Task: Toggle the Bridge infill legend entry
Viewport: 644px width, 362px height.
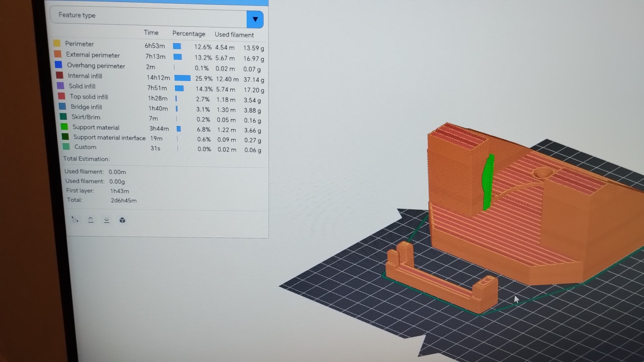Action: tap(86, 107)
